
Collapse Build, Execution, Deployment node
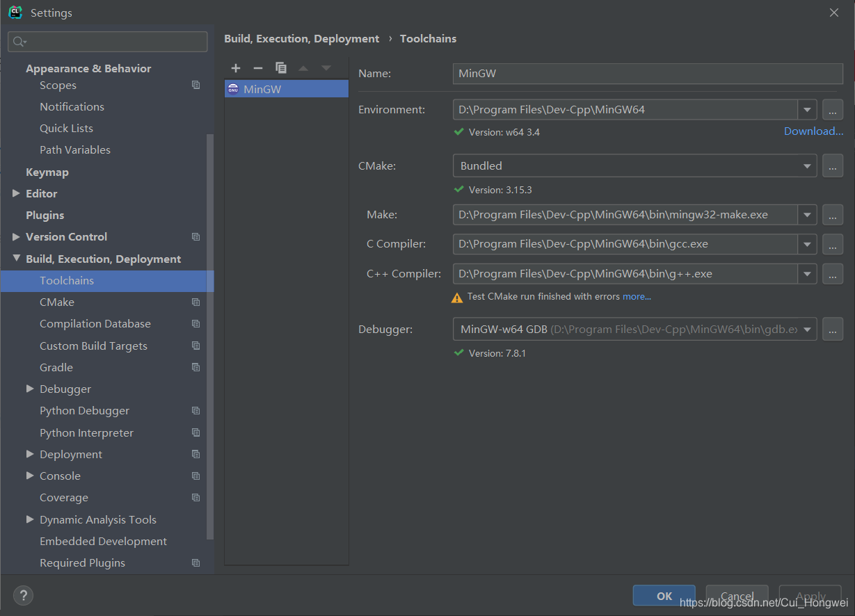[x=16, y=259]
